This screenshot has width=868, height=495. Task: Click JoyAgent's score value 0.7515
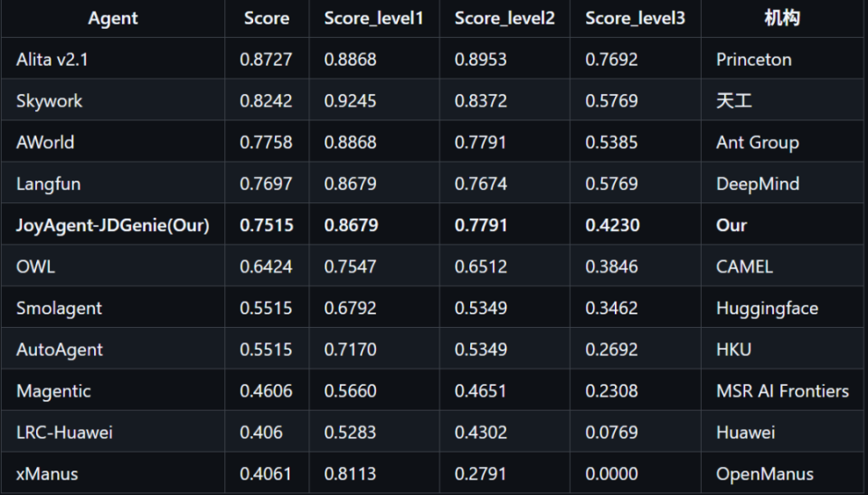tap(266, 225)
